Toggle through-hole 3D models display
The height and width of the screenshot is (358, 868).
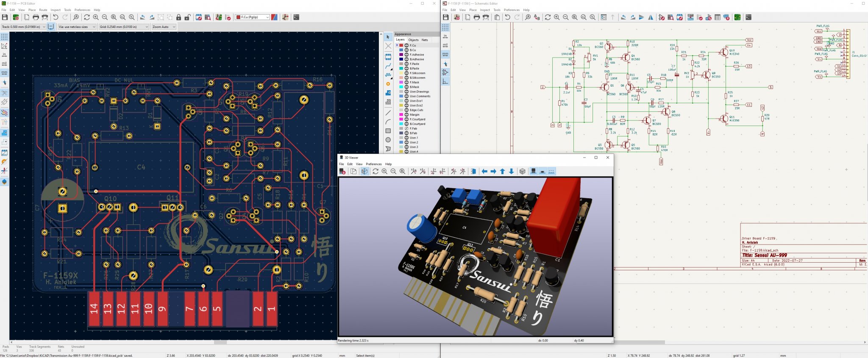533,171
